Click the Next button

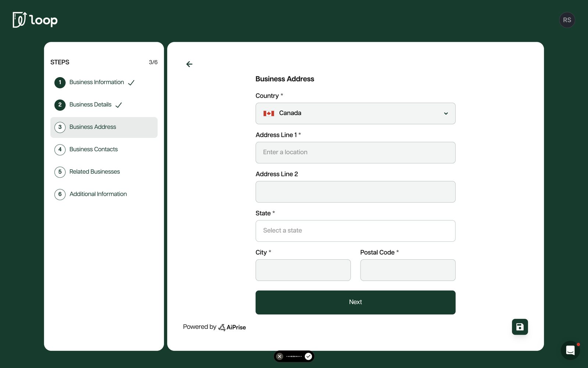(355, 302)
